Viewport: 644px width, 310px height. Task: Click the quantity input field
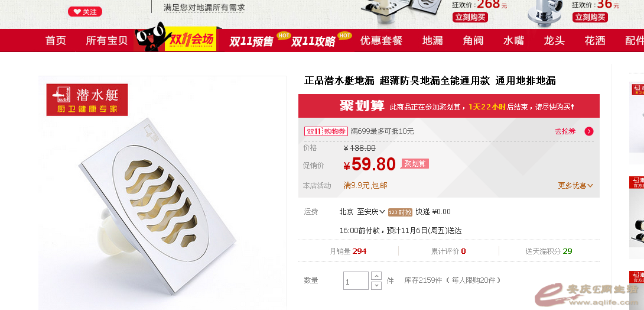(356, 281)
